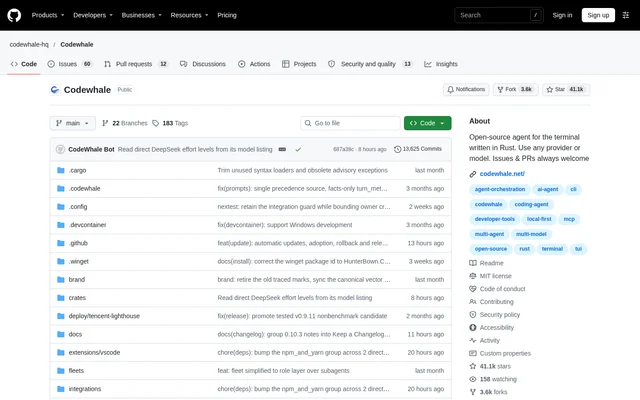The height and width of the screenshot is (400, 640).
Task: Open the main branch dropdown
Action: (73, 123)
